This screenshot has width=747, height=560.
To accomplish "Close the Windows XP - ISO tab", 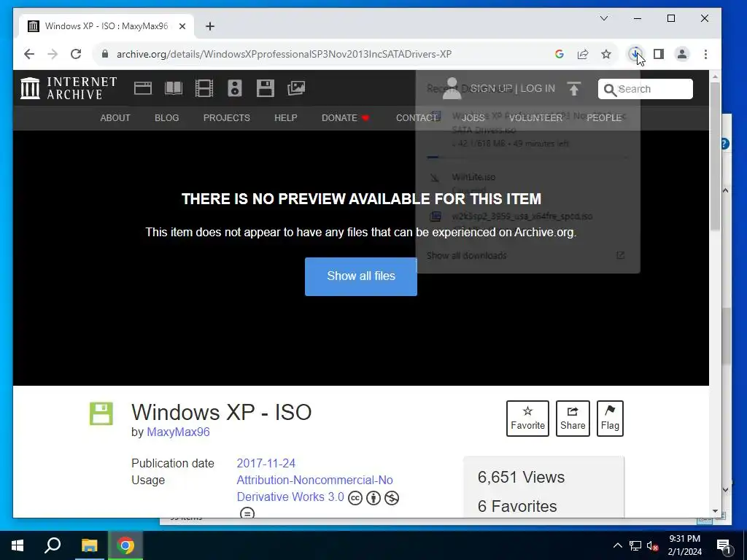I will pyautogui.click(x=182, y=26).
